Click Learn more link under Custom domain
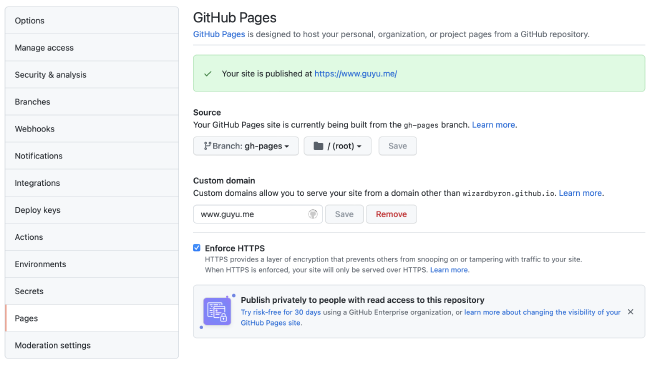Image resolution: width=660 pixels, height=370 pixels. 580,193
